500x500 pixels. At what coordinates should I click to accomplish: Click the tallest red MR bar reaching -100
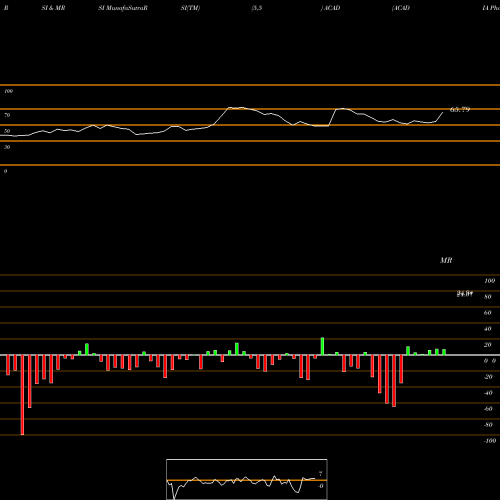click(x=22, y=395)
